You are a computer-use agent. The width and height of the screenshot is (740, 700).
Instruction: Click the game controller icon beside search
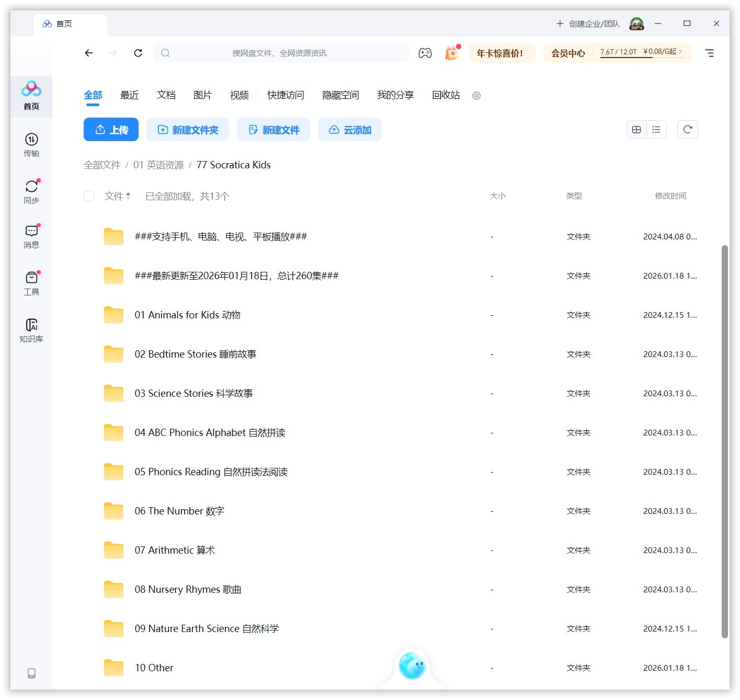425,53
